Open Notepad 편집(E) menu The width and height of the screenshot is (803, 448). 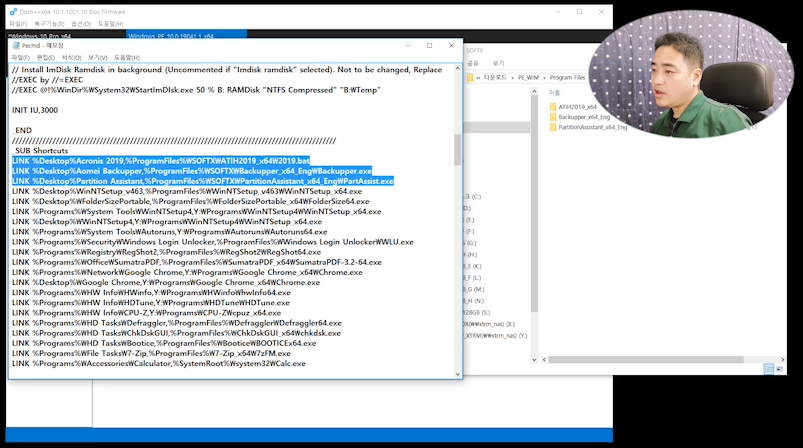tap(46, 58)
